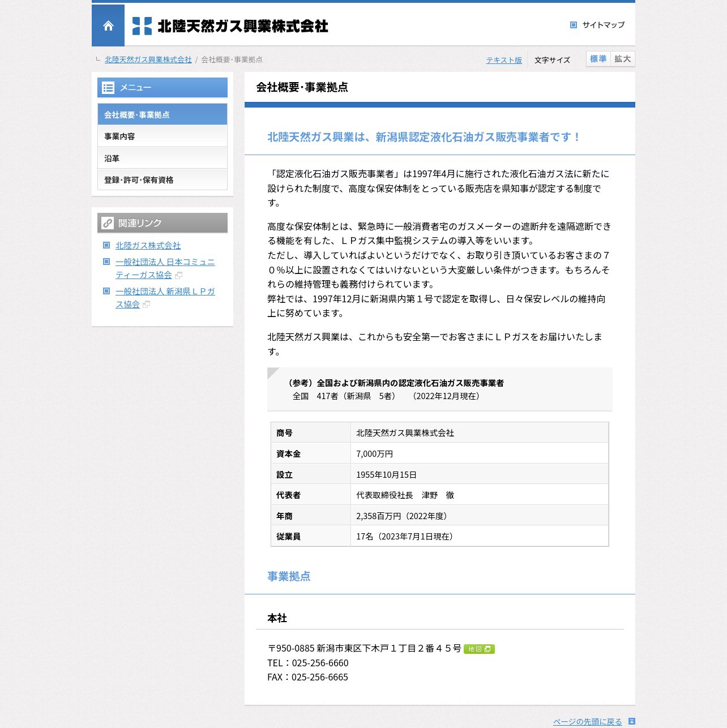The image size is (727, 728).
Task: Click the 年商 row header
Action: (311, 516)
